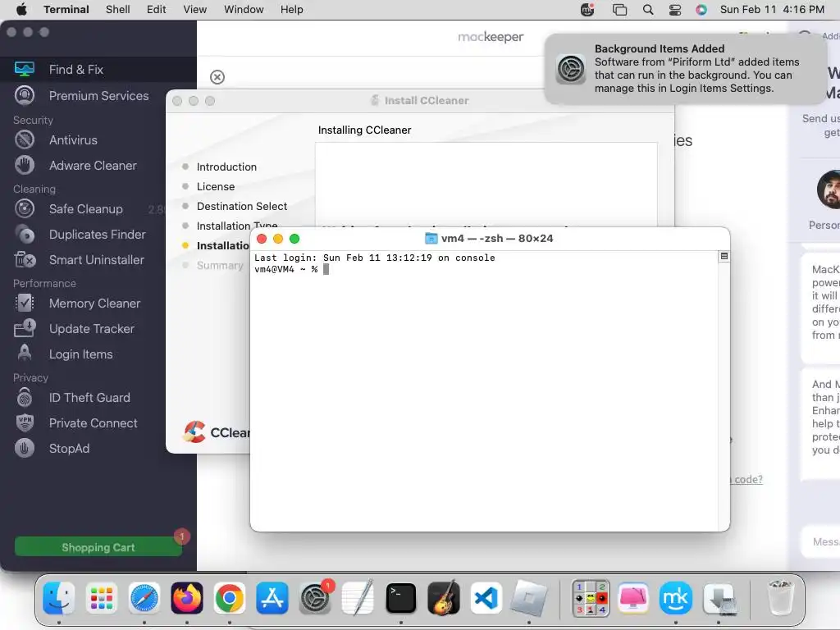The width and height of the screenshot is (840, 630).
Task: Click the Background Items Added notification
Action: [686, 69]
